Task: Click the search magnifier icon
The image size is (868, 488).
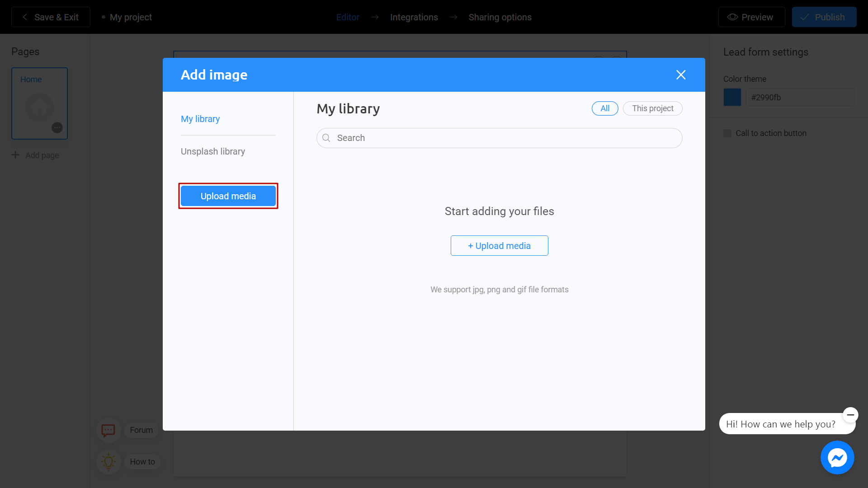Action: 327,138
